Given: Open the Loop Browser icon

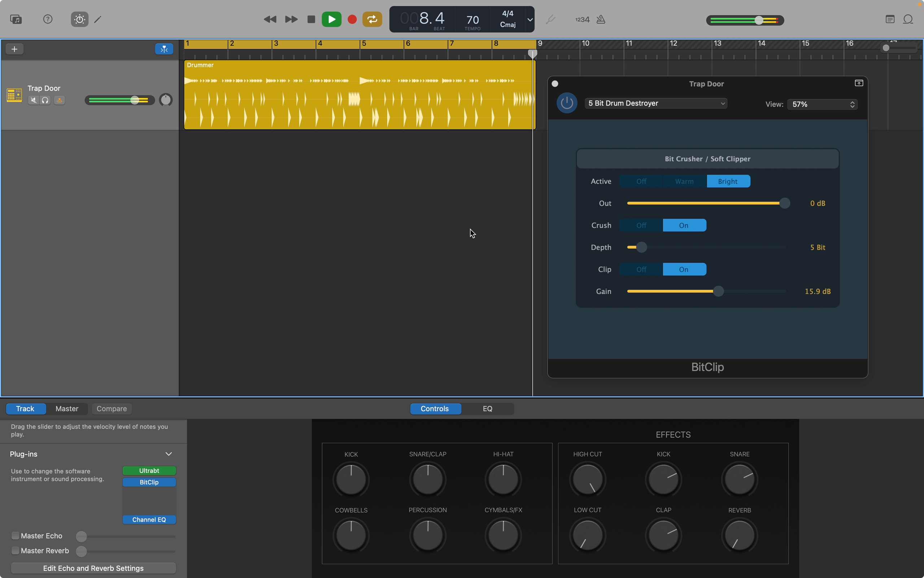Looking at the screenshot, I should click(x=908, y=19).
